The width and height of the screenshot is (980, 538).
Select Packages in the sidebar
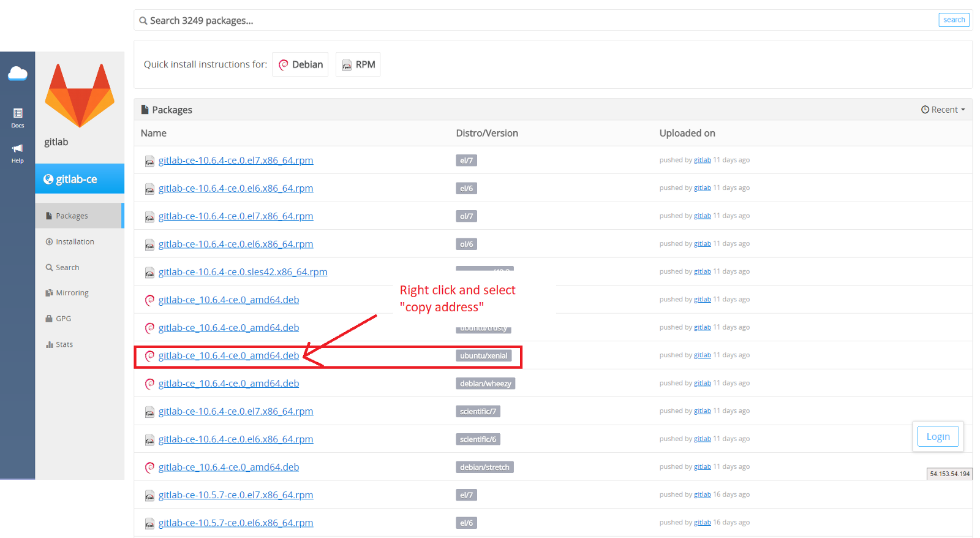click(x=80, y=216)
